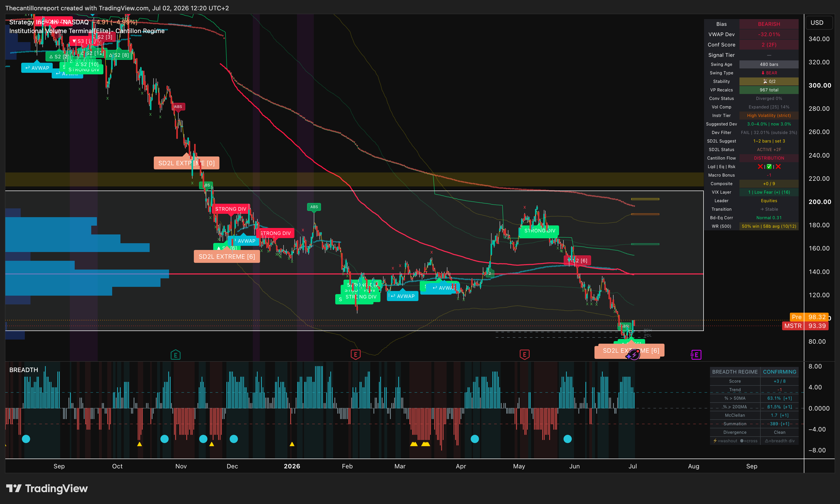Click the 200.00 level on the price axis
840x504 pixels.
click(820, 202)
